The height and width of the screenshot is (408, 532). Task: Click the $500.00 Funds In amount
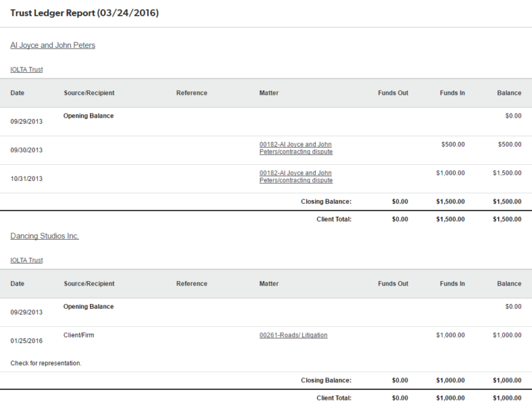coord(452,145)
